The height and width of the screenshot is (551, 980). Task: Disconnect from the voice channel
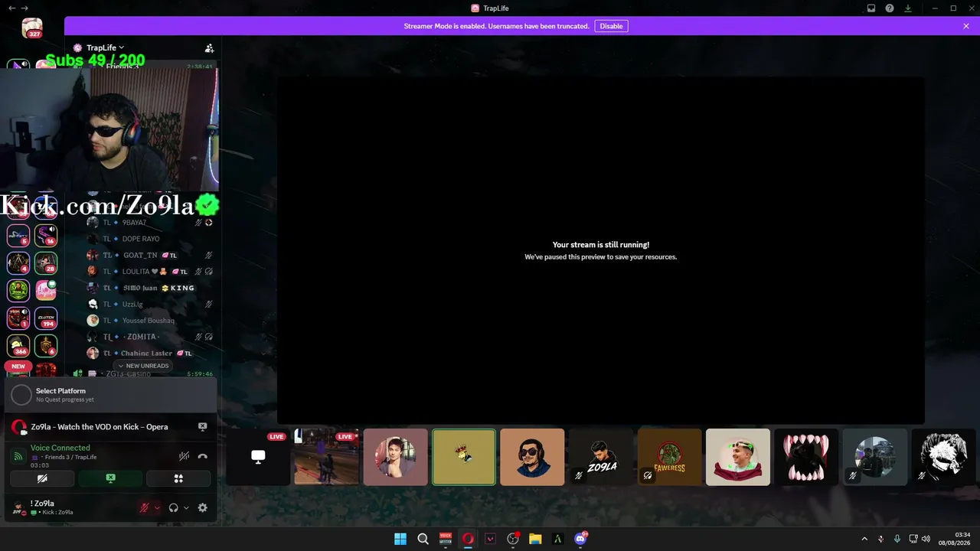click(x=202, y=456)
